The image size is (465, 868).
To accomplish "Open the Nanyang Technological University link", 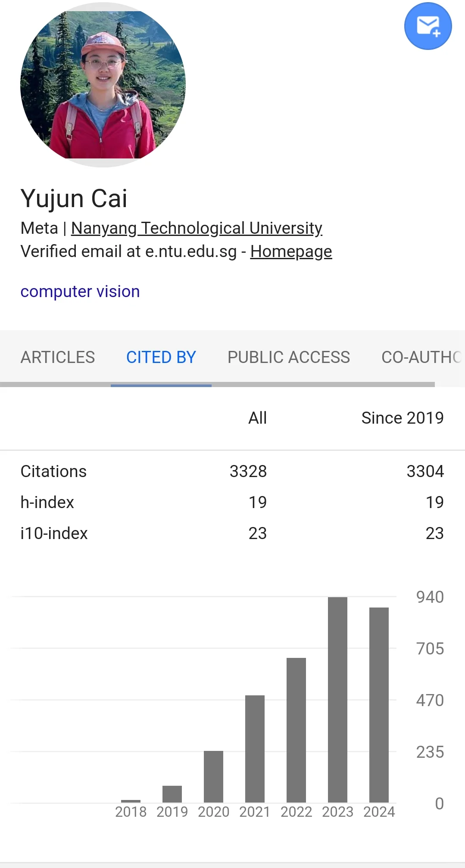I will 197,228.
